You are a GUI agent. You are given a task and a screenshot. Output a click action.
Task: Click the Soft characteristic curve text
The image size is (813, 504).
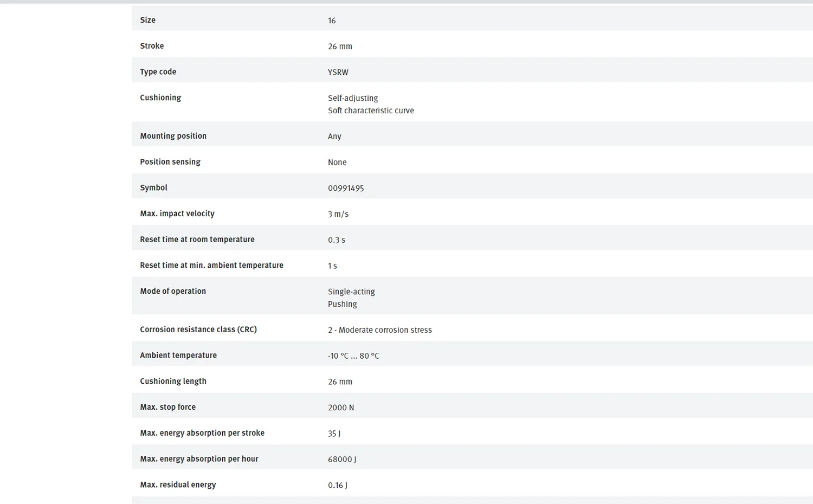(371, 111)
